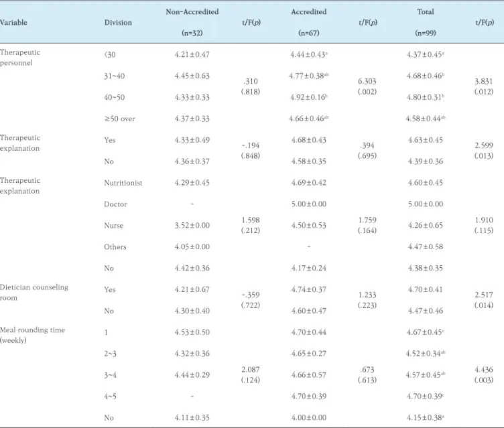Select the 'Nutritionist' division cell
This screenshot has height=428, width=504.
pyautogui.click(x=123, y=183)
